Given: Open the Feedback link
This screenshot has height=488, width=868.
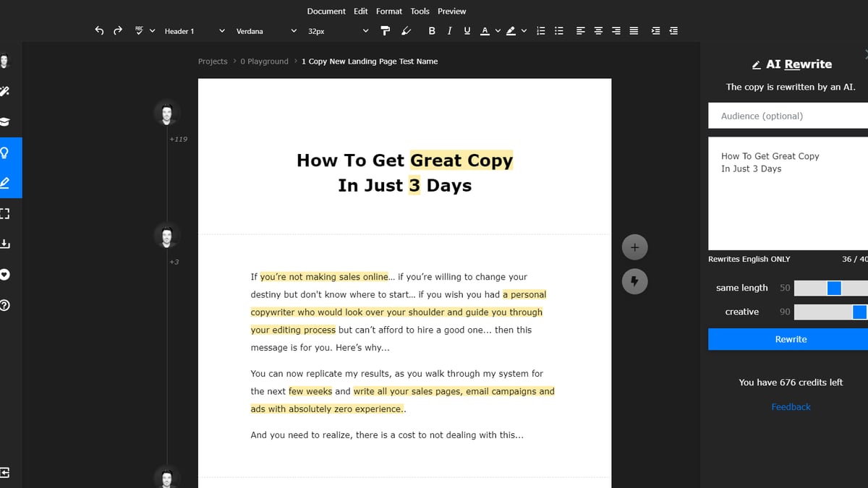Looking at the screenshot, I should (791, 407).
